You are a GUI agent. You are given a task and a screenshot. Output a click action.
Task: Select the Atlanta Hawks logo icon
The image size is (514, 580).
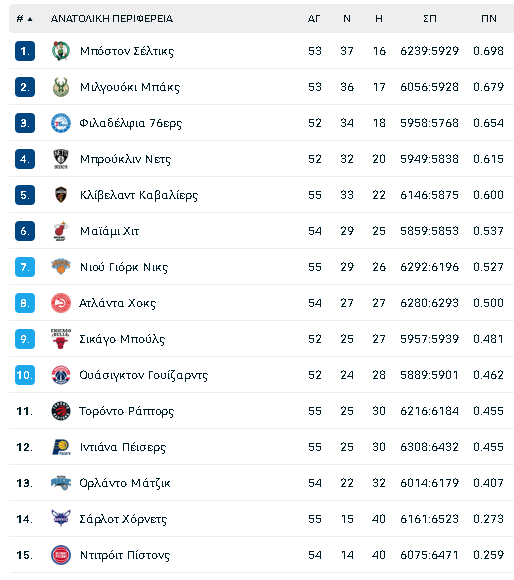coord(61,303)
